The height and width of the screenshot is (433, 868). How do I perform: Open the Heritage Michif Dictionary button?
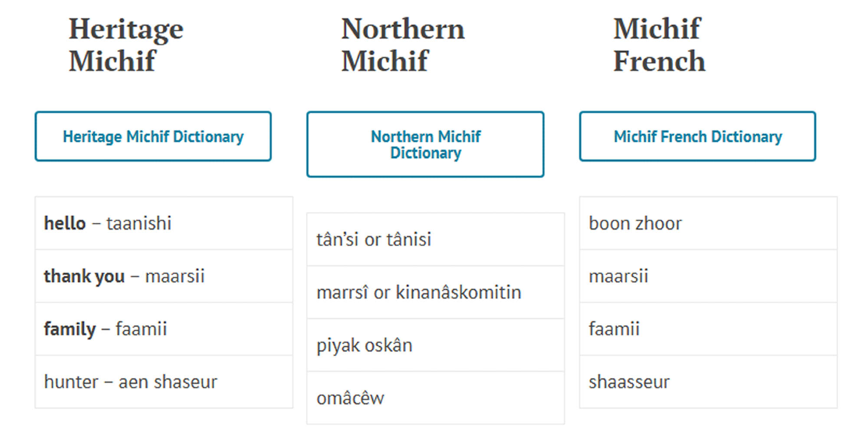pos(153,136)
